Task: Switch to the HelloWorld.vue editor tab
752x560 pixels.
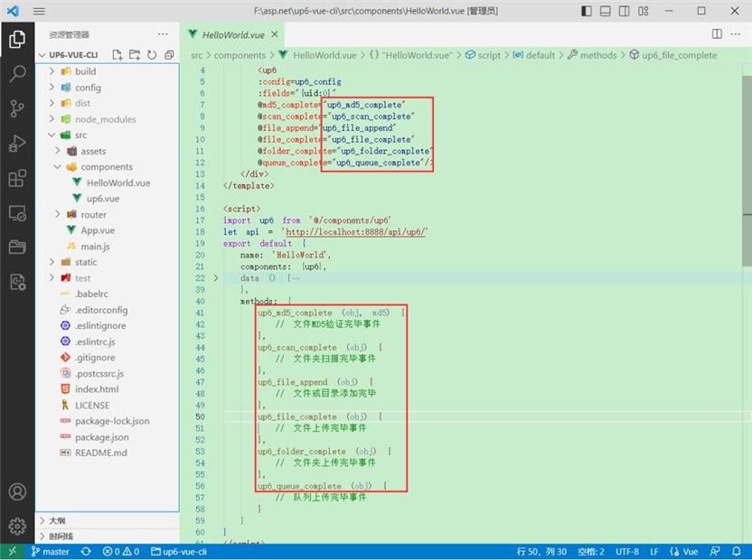Action: [x=234, y=33]
